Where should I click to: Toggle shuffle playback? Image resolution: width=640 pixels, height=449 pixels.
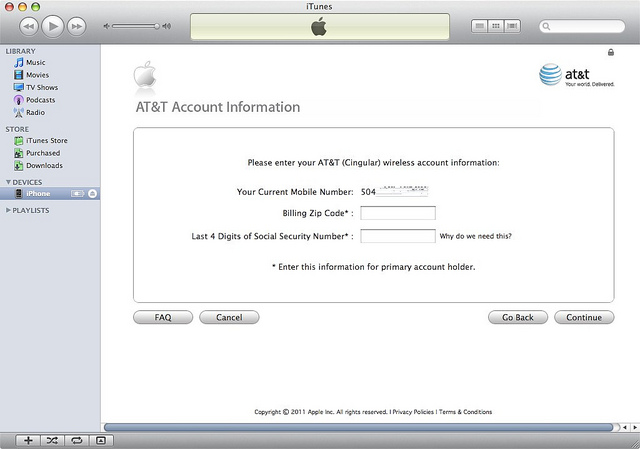pos(52,440)
